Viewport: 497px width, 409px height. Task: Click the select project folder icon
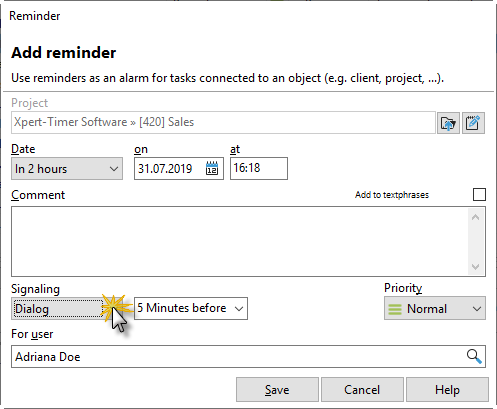coord(448,123)
